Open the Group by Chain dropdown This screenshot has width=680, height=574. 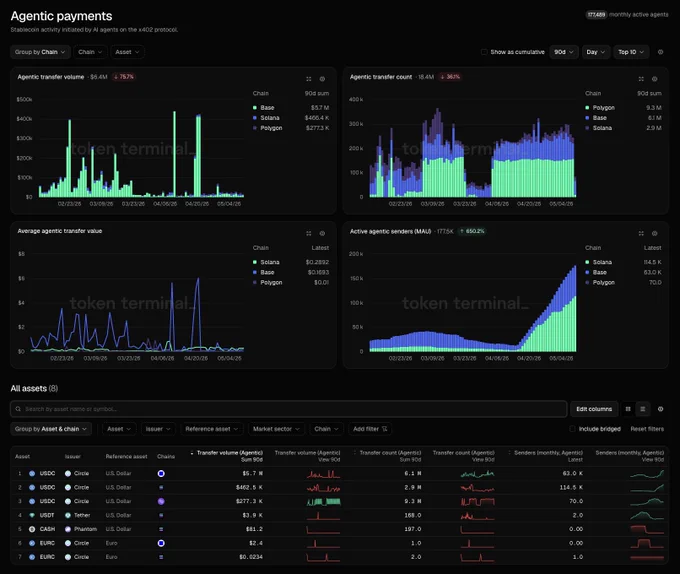click(x=40, y=52)
